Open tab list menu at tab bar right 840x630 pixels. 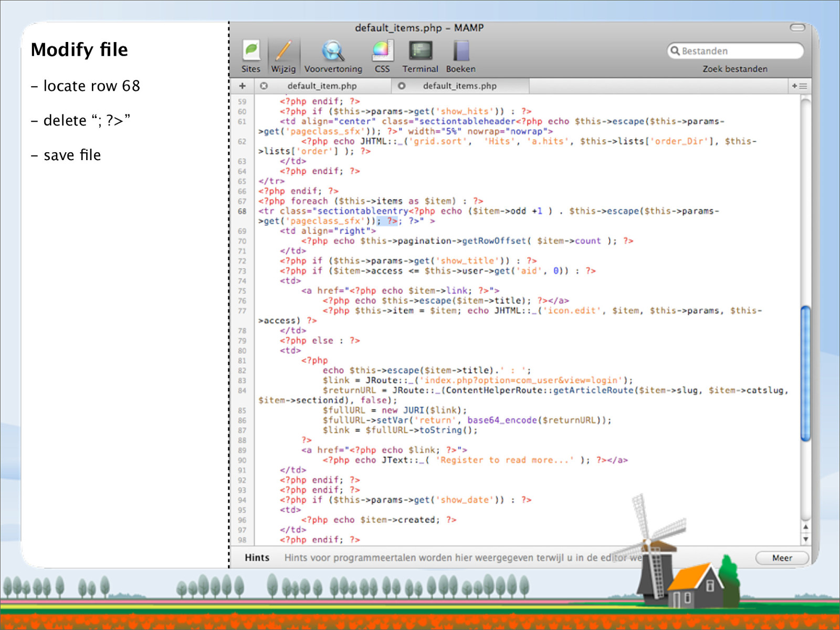[x=800, y=86]
